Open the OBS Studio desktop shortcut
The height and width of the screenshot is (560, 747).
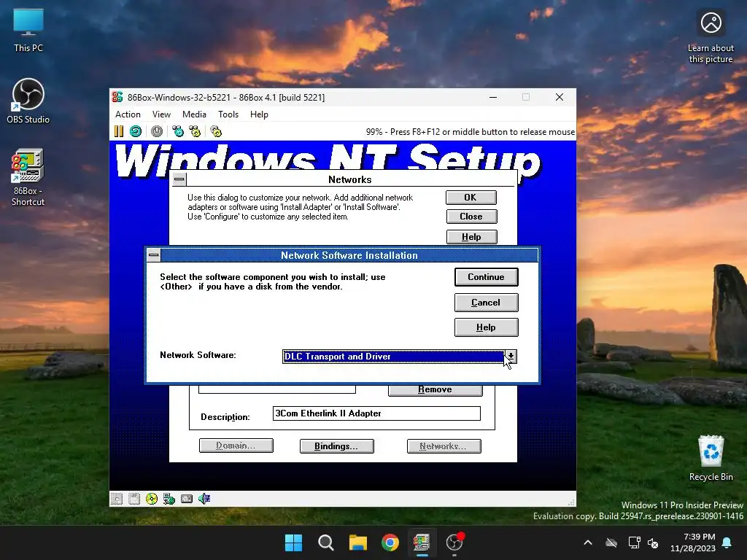pyautogui.click(x=28, y=101)
